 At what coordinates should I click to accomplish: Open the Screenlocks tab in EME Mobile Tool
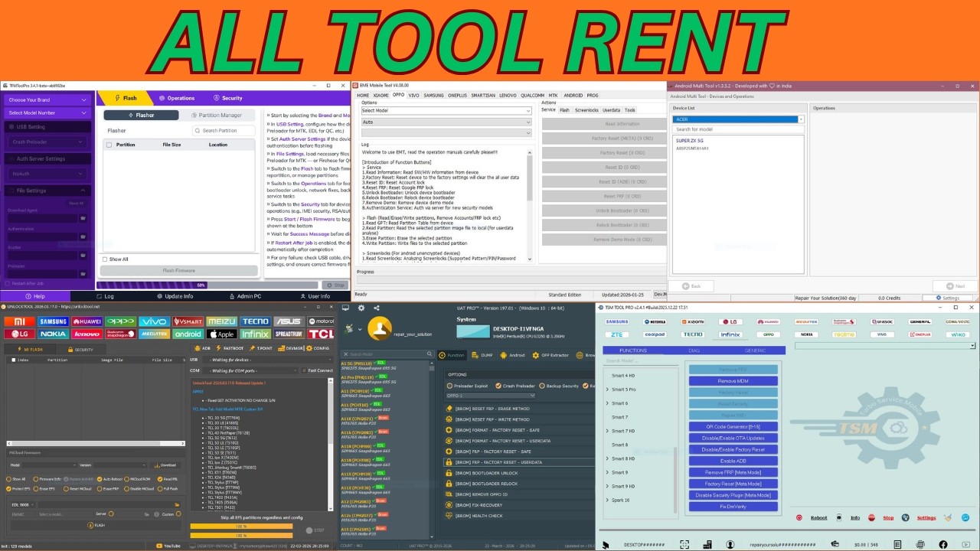click(x=586, y=110)
